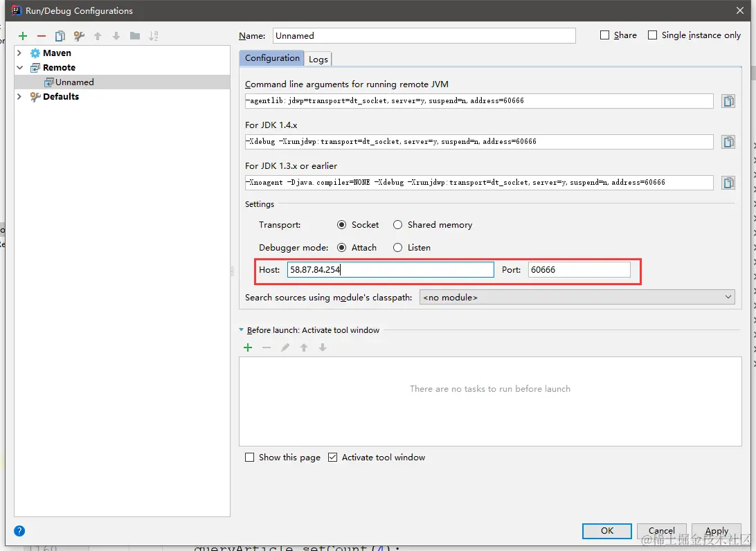Select the Unnamed remote configuration
Screen dimensions: 756x551
[x=122, y=82]
